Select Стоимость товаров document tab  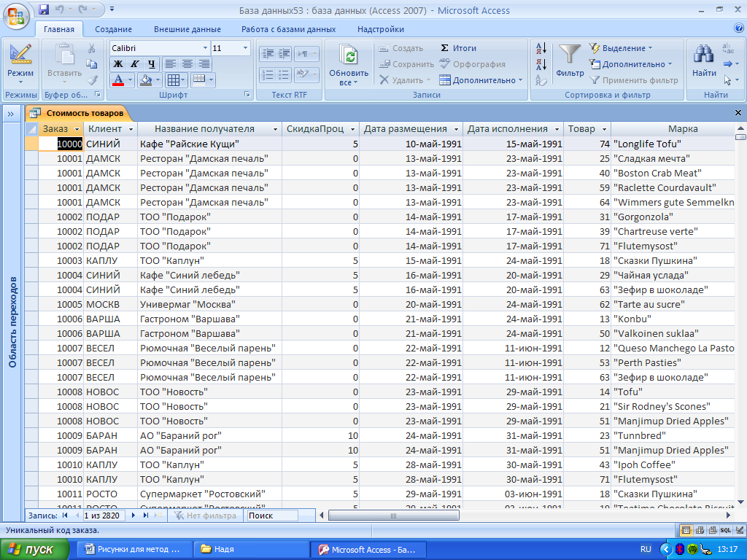point(77,113)
